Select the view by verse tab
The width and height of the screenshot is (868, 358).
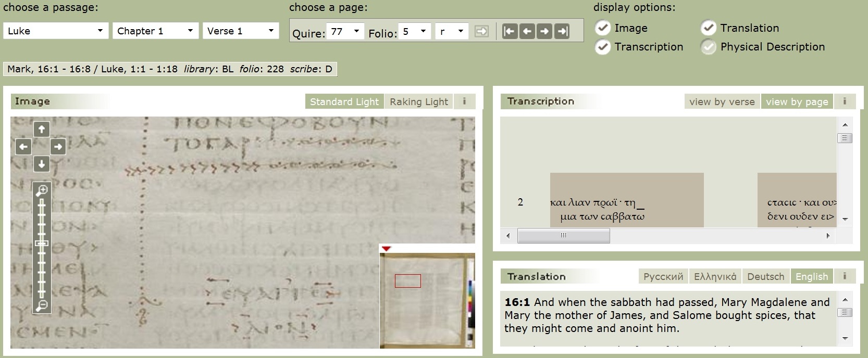[722, 101]
